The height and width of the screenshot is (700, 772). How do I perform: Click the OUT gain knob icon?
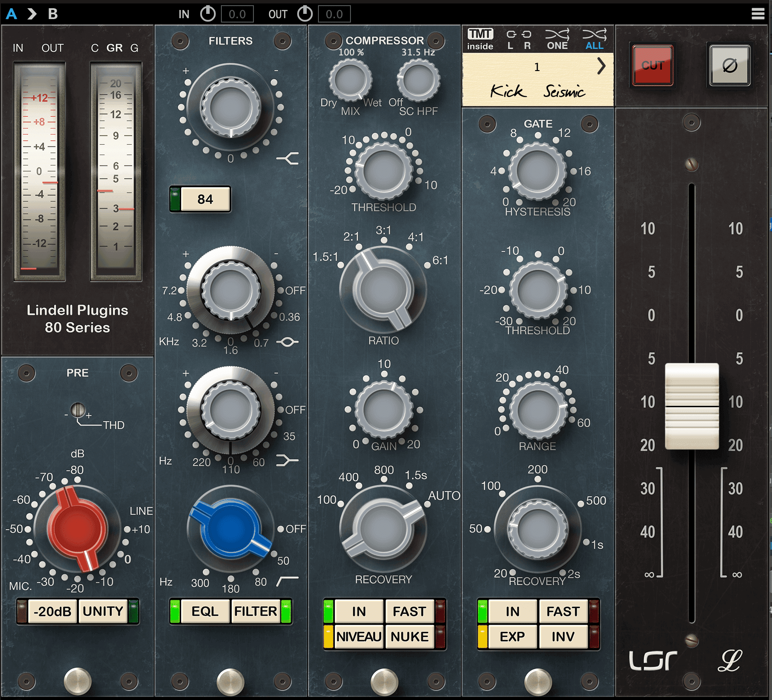[x=305, y=14]
